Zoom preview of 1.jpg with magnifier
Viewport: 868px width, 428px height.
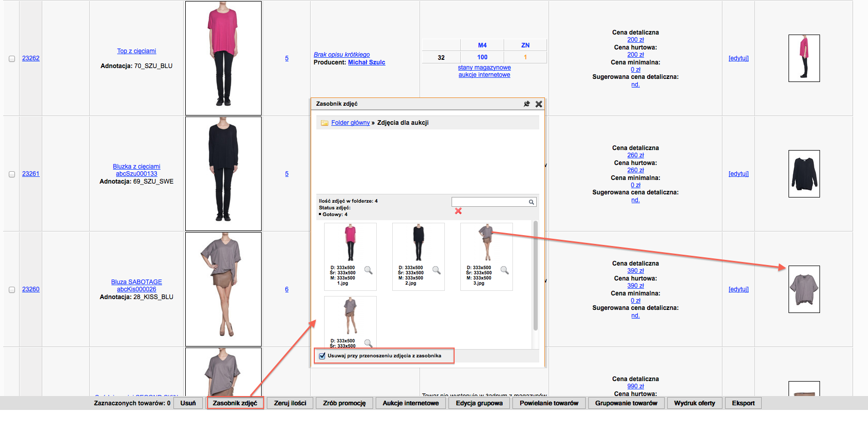click(368, 270)
